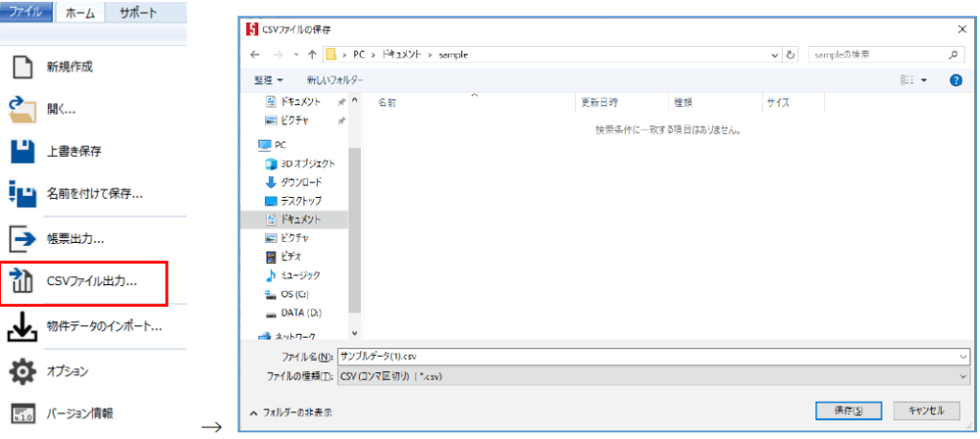Click the 新規作成 new document icon
This screenshot has height=439, width=980.
click(x=21, y=68)
